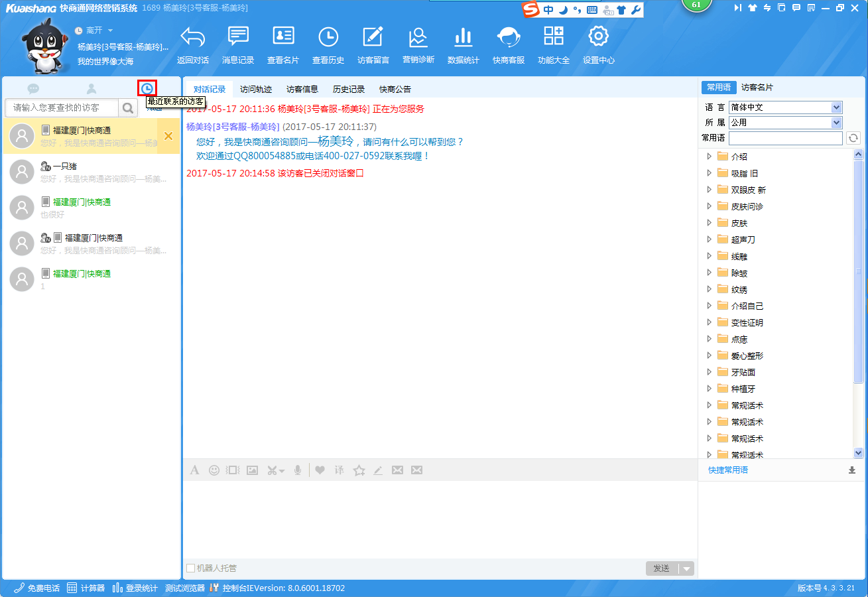Expand the 介绍 folder
Screen dimensions: 868x597
pyautogui.click(x=709, y=157)
